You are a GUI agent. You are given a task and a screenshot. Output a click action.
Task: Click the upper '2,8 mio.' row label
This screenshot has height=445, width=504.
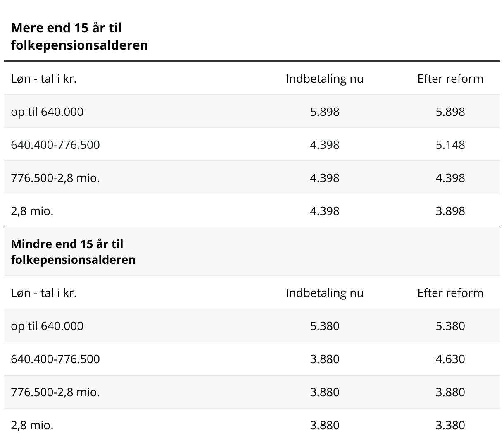32,211
